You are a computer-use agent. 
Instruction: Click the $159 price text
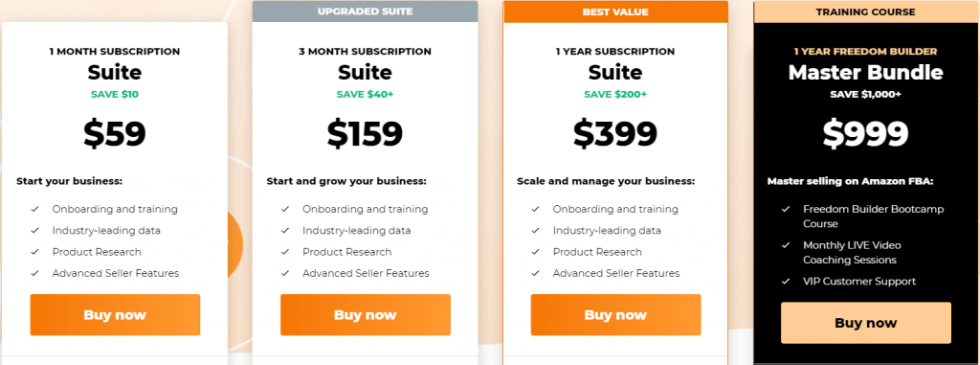365,133
